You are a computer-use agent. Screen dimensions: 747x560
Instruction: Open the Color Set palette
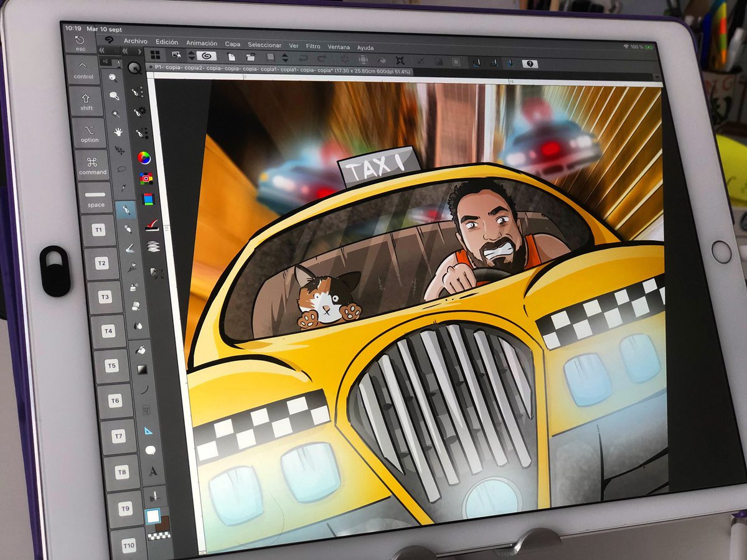tap(146, 179)
